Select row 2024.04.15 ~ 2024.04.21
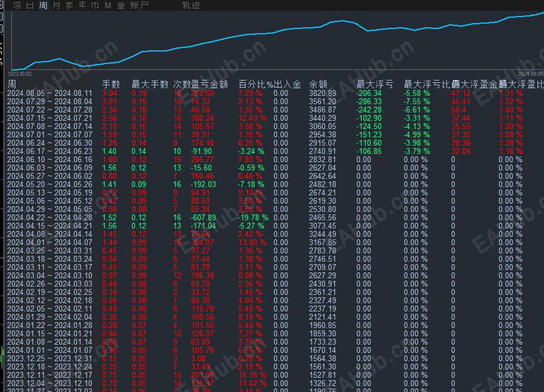544x392 pixels. tap(272, 226)
